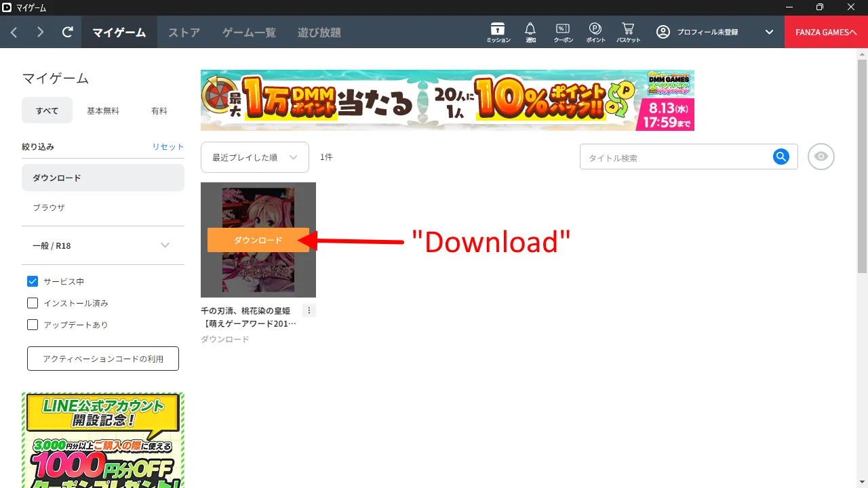Reload the page with the refresh icon
868x488 pixels.
pos(67,32)
